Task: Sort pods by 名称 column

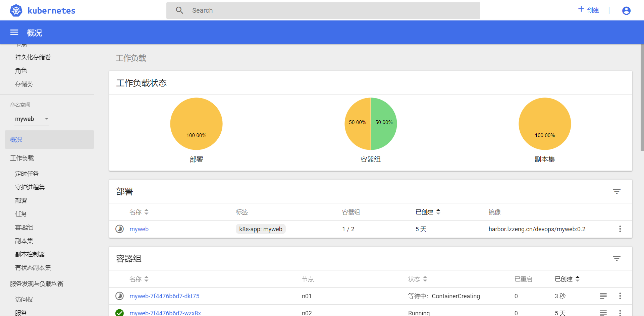Action: 139,279
